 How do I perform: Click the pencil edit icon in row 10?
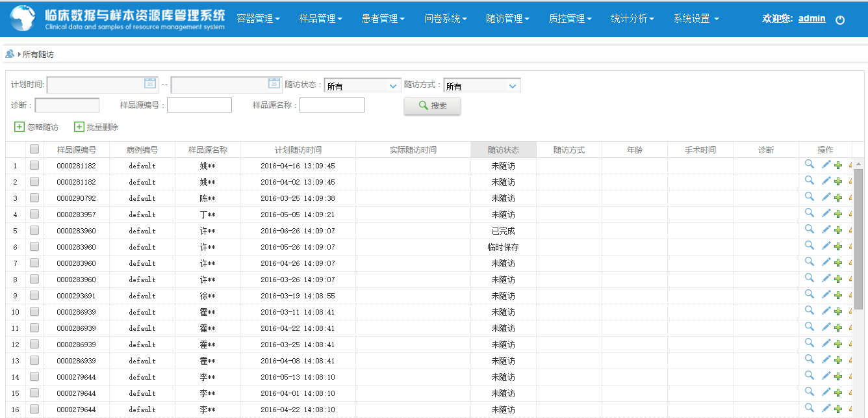[826, 311]
